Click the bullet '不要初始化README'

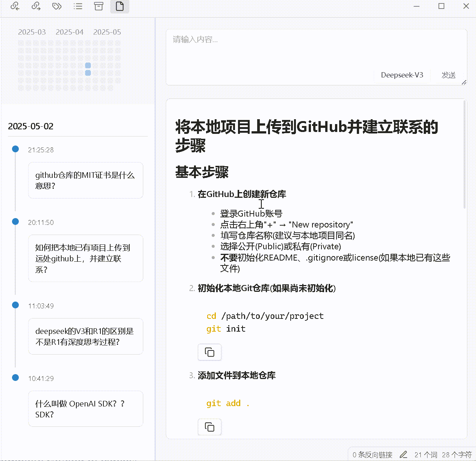[335, 263]
